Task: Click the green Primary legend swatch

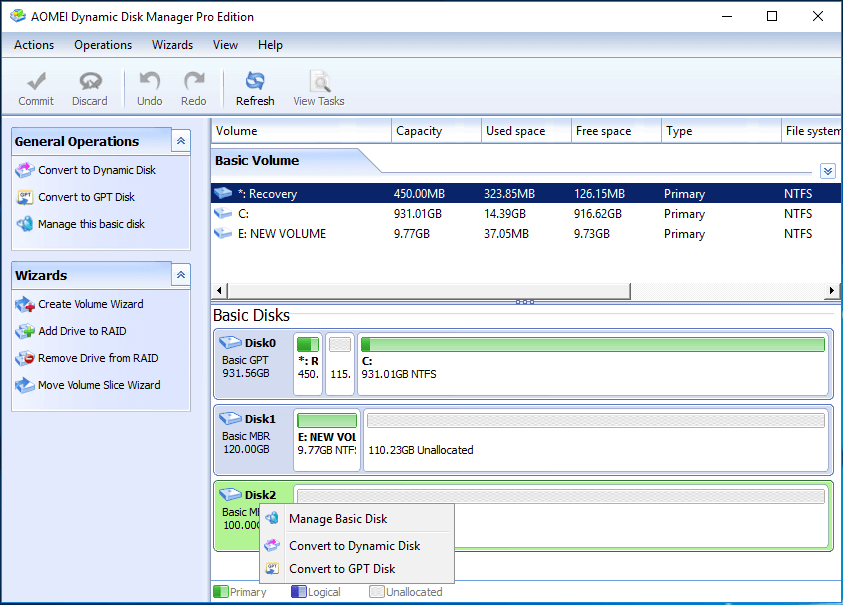Action: pyautogui.click(x=221, y=592)
